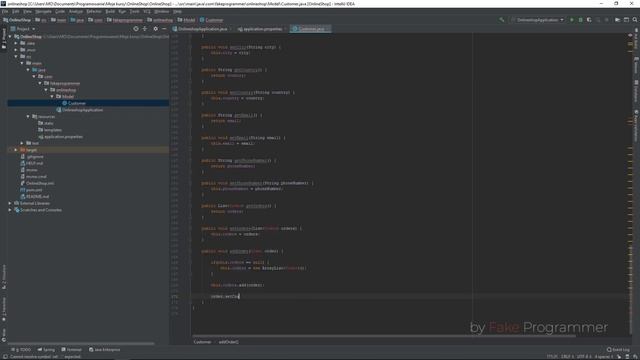Open the Maven tool window on right stripe
The image size is (640, 360).
(636, 65)
